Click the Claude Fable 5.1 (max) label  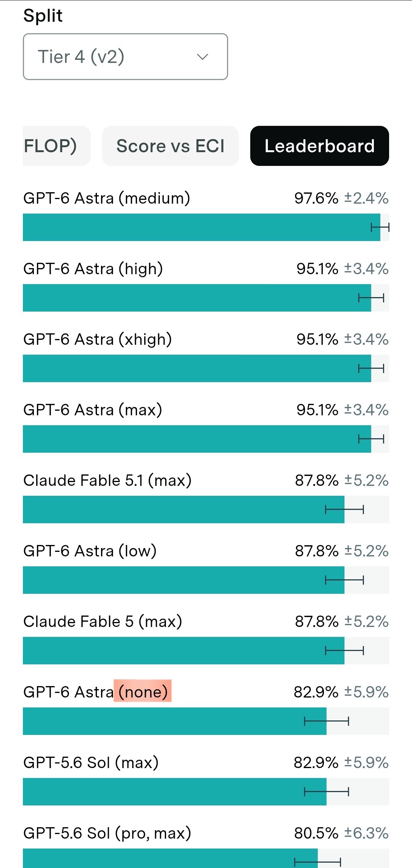tap(108, 481)
